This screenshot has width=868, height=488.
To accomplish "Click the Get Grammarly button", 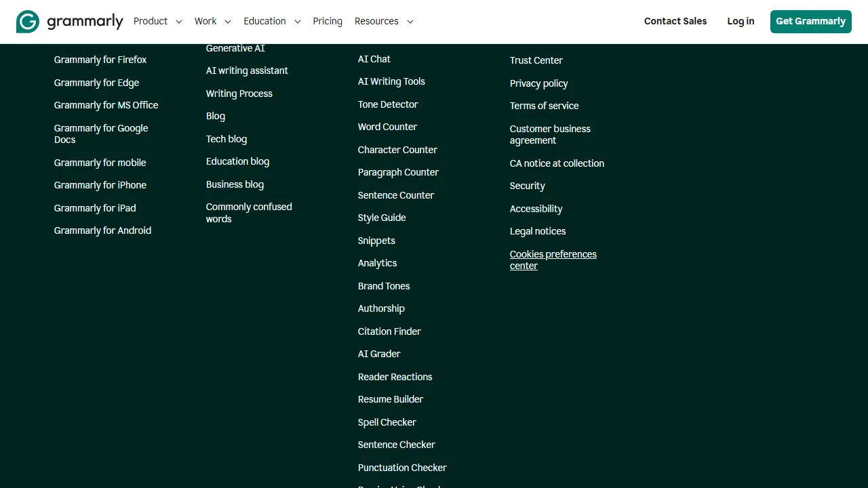I will [x=811, y=22].
